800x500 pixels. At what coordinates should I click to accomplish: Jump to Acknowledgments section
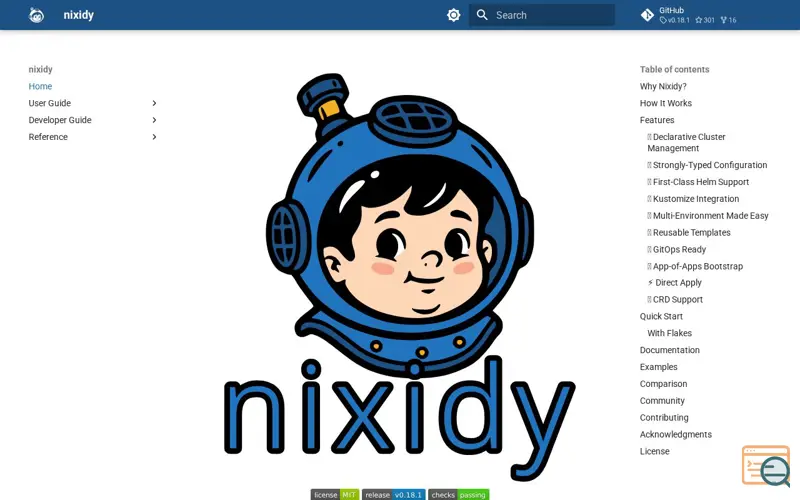coord(676,434)
